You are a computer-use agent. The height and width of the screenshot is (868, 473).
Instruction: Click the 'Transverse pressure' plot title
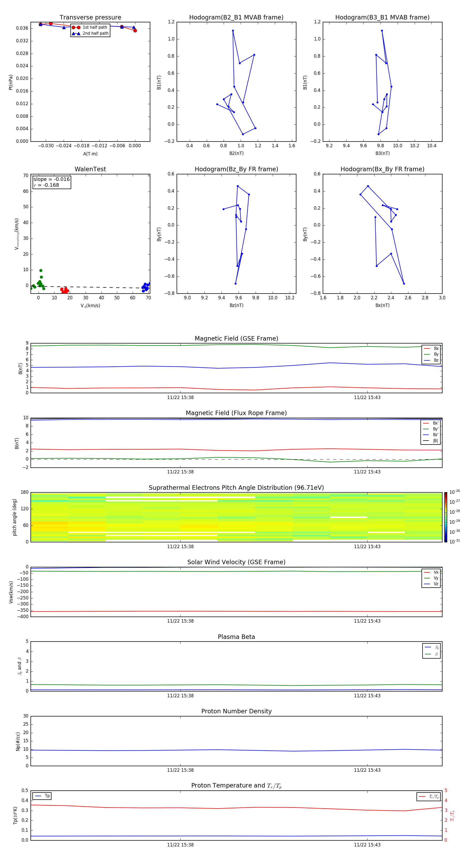click(90, 18)
